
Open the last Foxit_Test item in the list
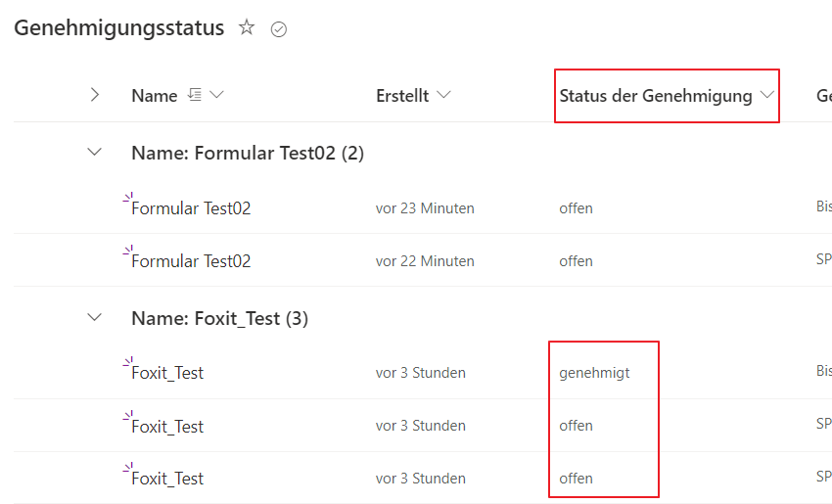pyautogui.click(x=167, y=479)
